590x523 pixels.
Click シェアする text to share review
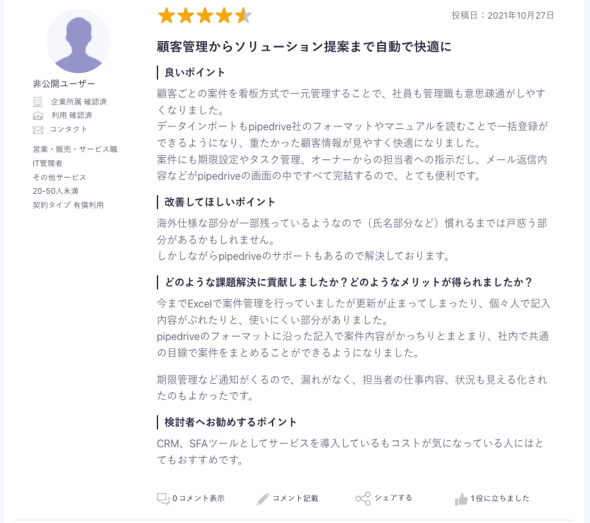point(393,498)
